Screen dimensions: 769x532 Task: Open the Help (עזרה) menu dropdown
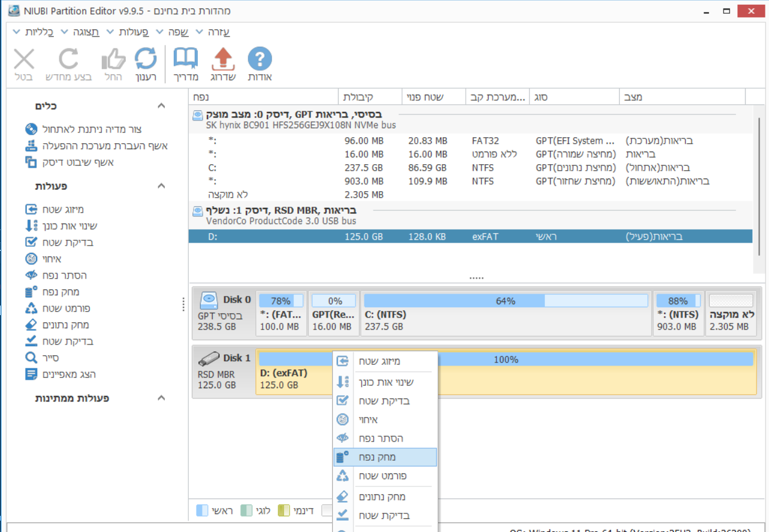point(214,32)
